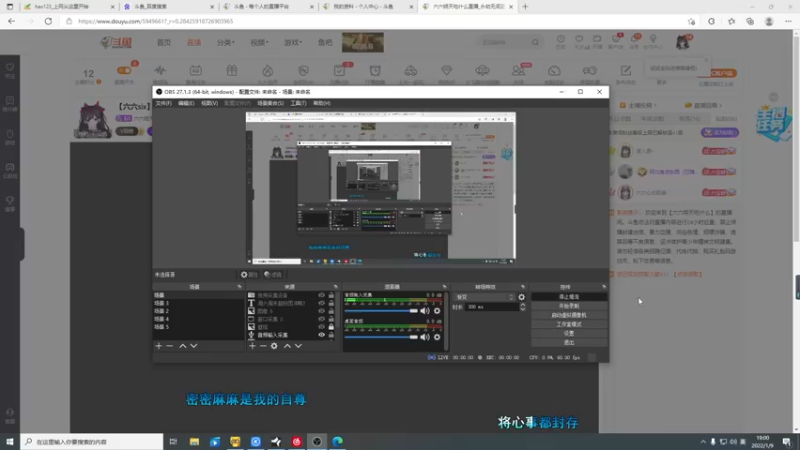Open 桌面音频 mixer settings gear
800x450 pixels.
tap(437, 337)
